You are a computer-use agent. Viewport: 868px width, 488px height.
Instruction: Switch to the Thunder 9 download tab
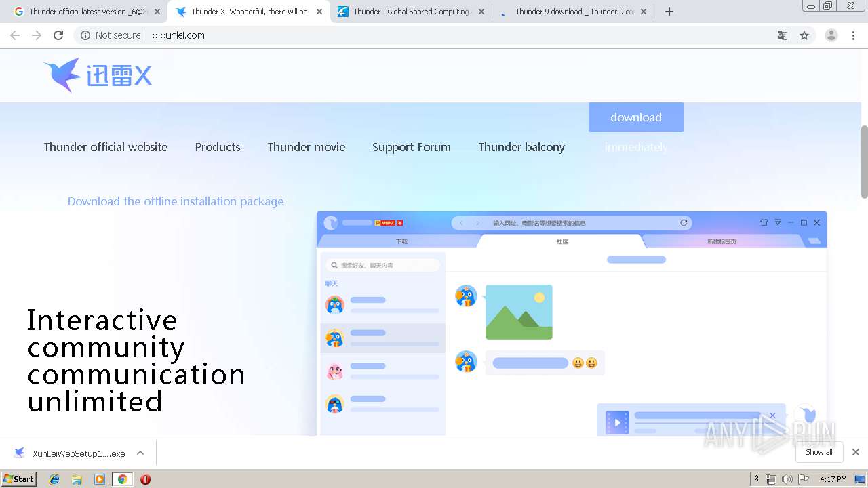coord(573,12)
